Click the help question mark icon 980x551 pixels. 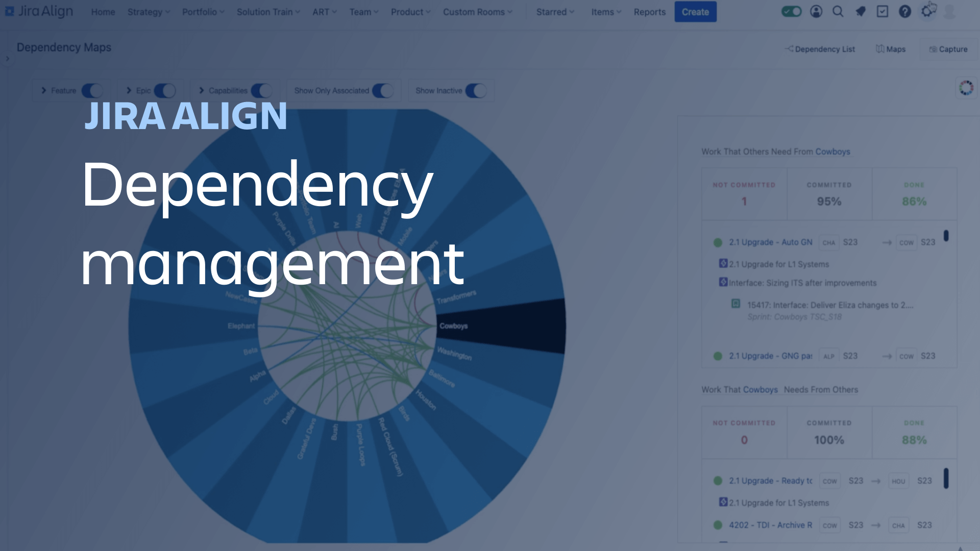click(904, 11)
